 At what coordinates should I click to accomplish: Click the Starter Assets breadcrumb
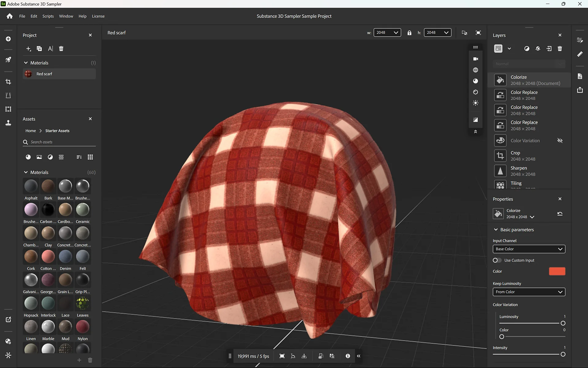coord(57,131)
